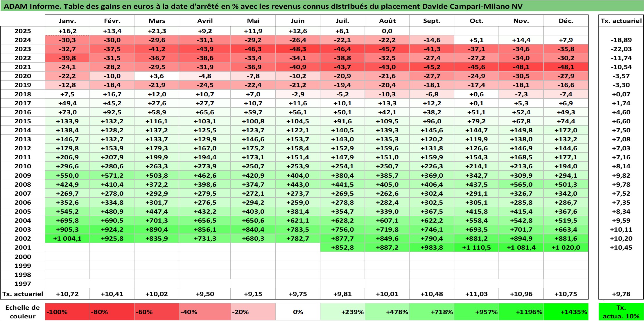Select the +983,8 cell in 2001

[432, 248]
